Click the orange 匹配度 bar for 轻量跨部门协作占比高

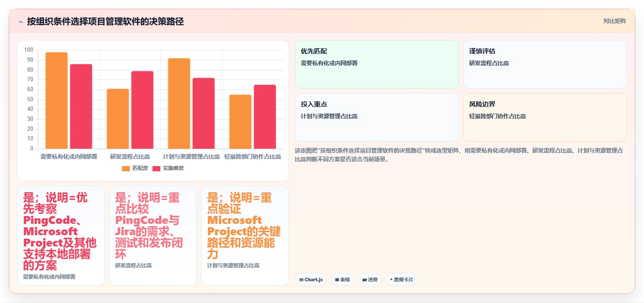240,122
